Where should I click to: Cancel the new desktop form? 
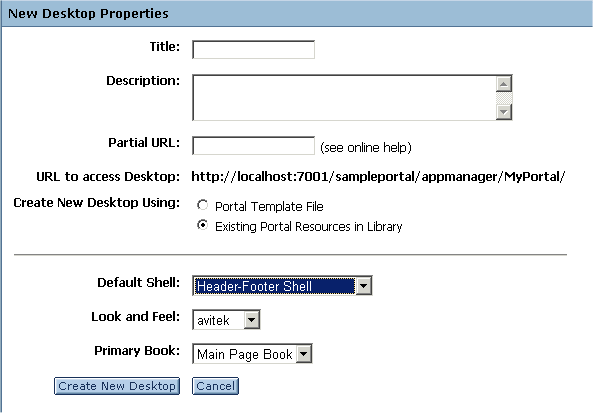216,386
